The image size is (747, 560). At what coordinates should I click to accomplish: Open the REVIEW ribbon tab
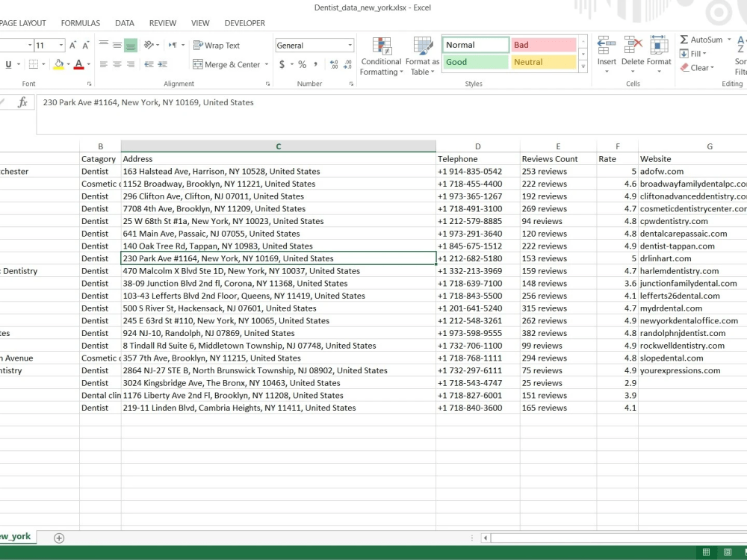[x=162, y=22]
